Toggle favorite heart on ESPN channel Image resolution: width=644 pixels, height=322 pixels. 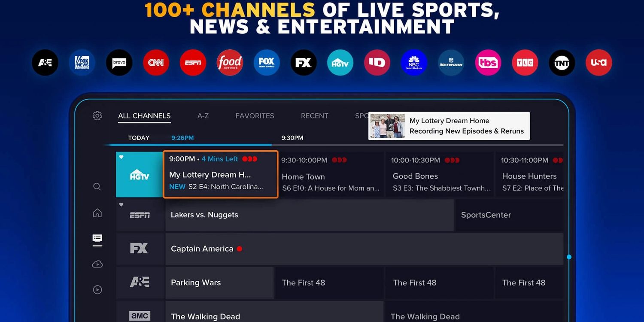pyautogui.click(x=122, y=204)
